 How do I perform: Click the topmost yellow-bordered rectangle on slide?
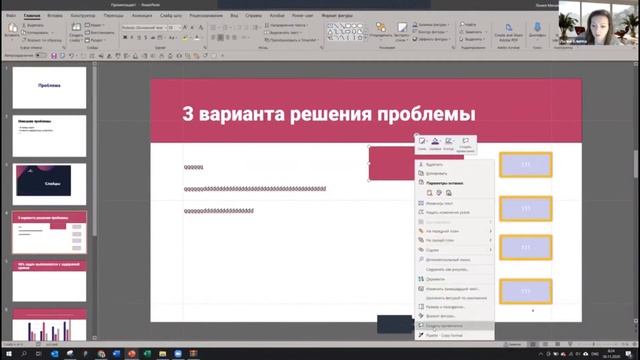click(526, 165)
